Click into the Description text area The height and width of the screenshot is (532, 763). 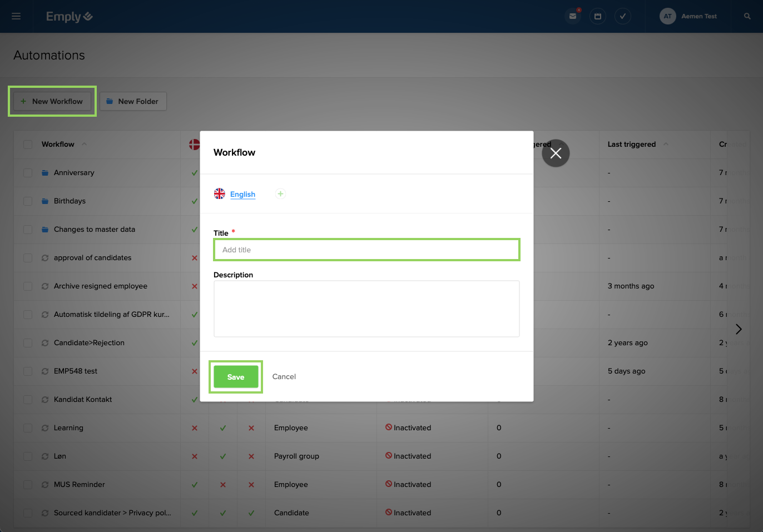tap(366, 309)
